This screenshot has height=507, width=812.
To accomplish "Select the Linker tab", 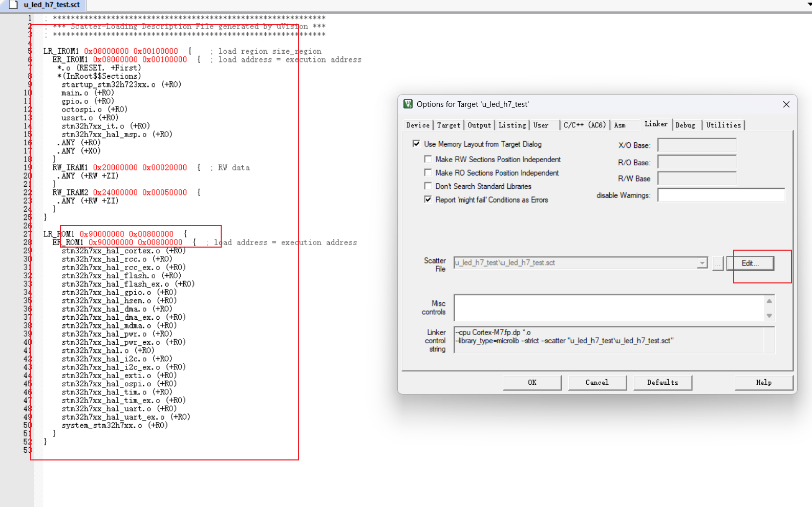I will pyautogui.click(x=656, y=124).
